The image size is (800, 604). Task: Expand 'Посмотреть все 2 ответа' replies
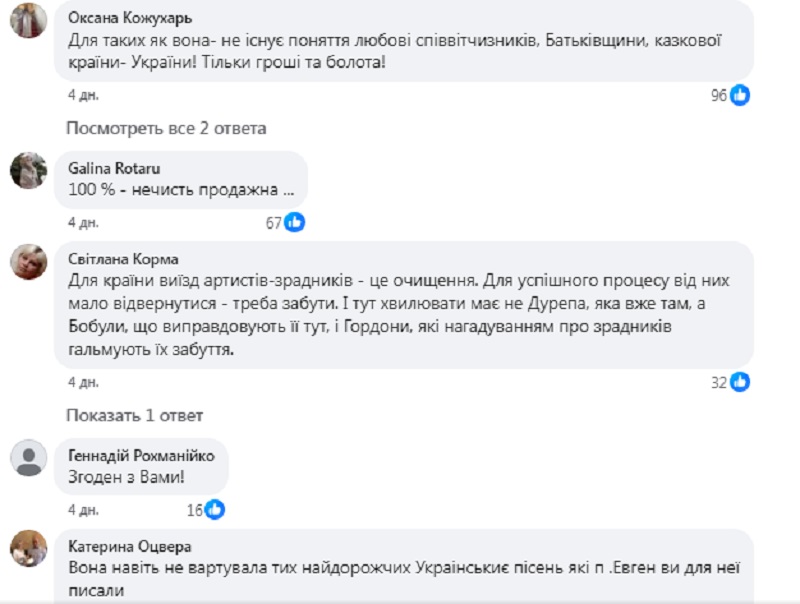click(166, 128)
